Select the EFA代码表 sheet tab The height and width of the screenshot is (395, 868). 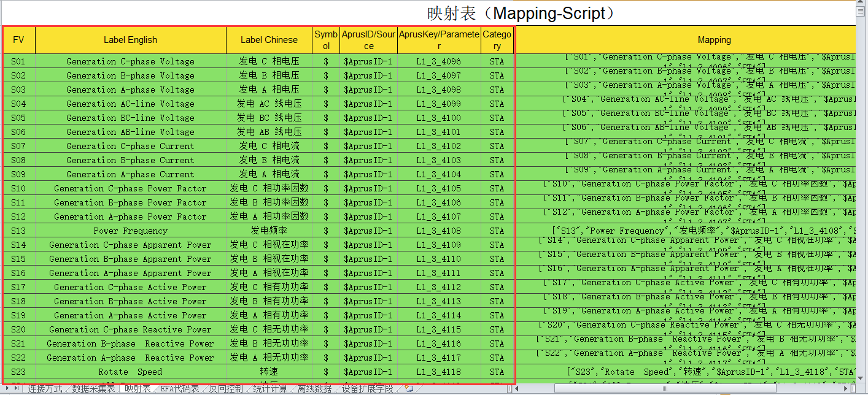coord(179,389)
